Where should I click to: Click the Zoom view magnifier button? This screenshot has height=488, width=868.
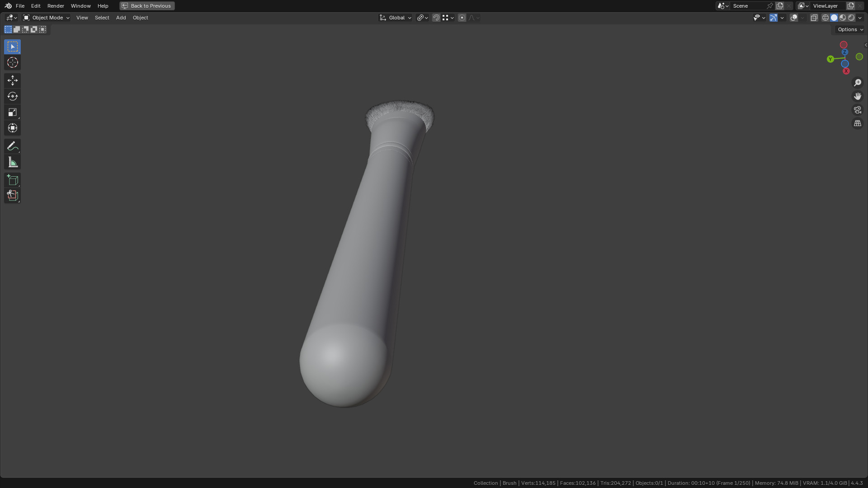pos(857,83)
